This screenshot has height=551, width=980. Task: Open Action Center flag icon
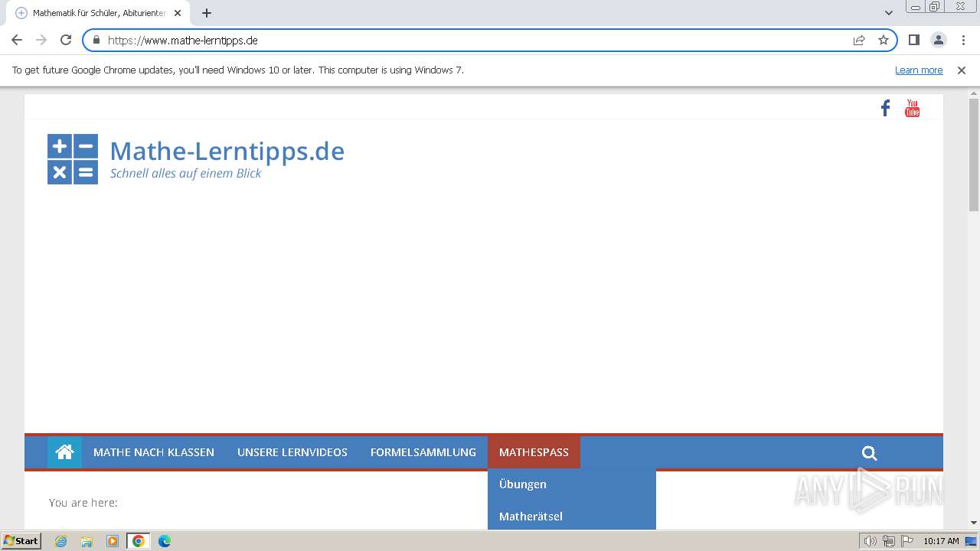pyautogui.click(x=907, y=541)
